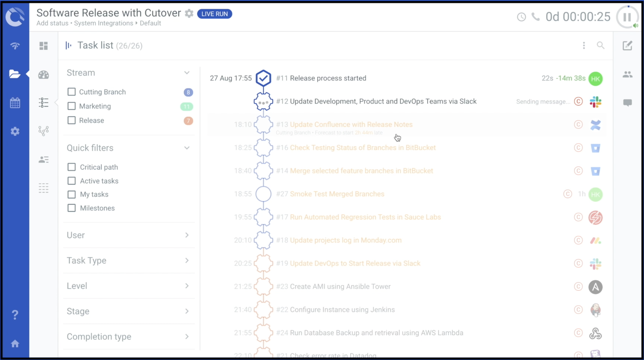Search the task list
Image resolution: width=644 pixels, height=360 pixels.
[x=600, y=45]
